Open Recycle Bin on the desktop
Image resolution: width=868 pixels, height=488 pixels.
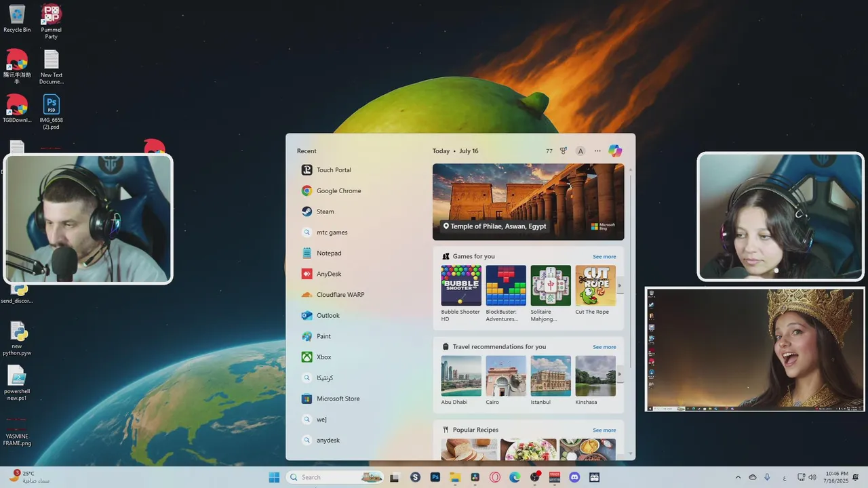tap(17, 18)
